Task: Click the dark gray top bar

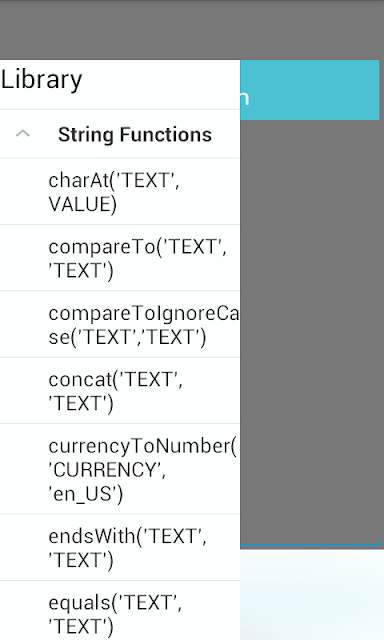Action: [x=192, y=30]
